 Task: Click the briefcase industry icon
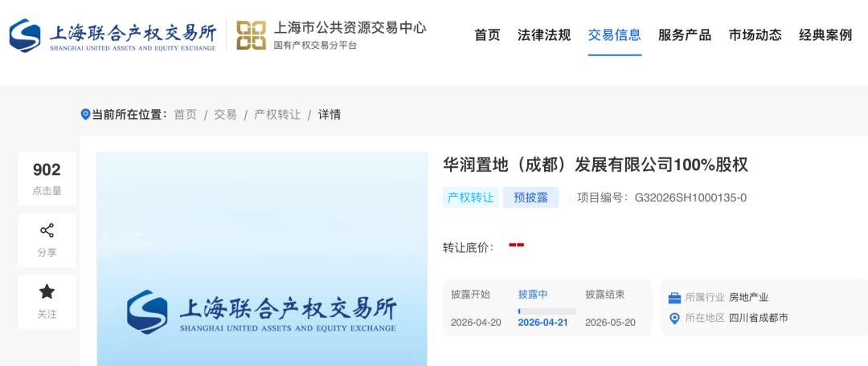(675, 298)
